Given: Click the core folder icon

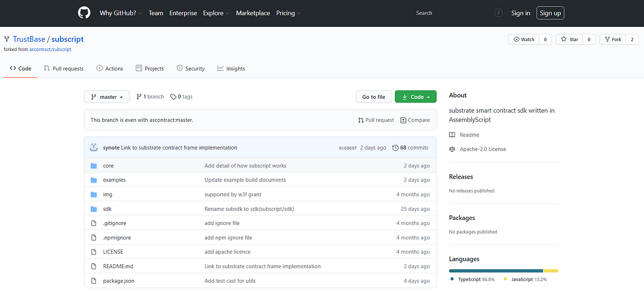Looking at the screenshot, I should tap(93, 166).
